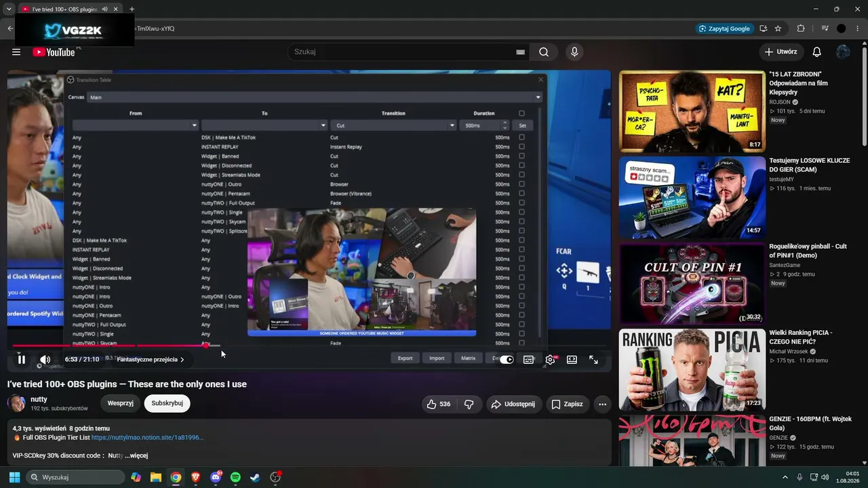Open 'Testujemy LOSOWE KLUCZE' video thumbnail
This screenshot has width=868, height=488.
coord(692,197)
